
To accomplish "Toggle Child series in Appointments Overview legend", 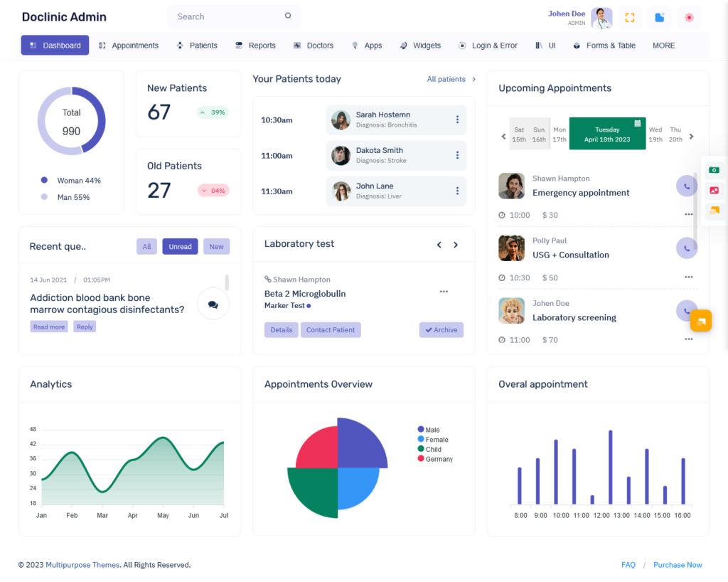I will point(429,449).
